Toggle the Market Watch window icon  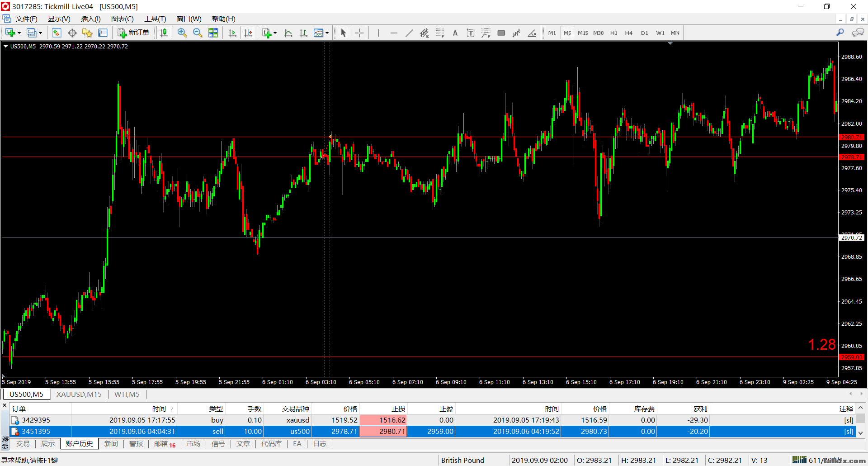pos(57,33)
